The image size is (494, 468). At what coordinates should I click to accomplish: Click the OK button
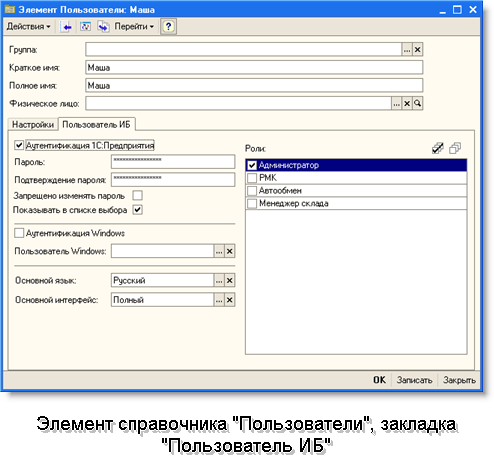tap(379, 380)
